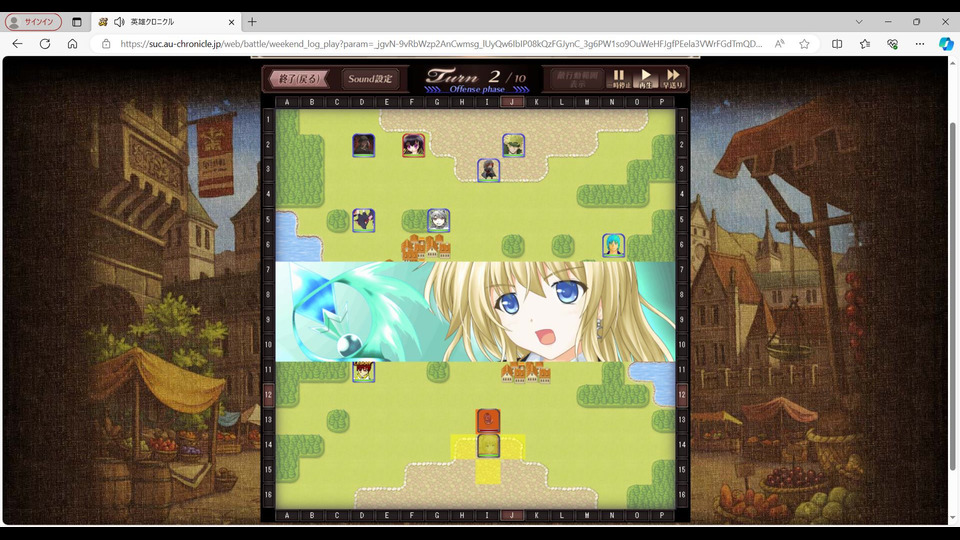Click the row 16 marker on right side
This screenshot has height=540, width=960.
(x=682, y=495)
